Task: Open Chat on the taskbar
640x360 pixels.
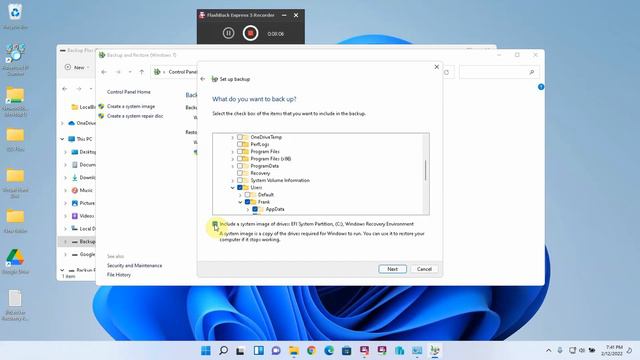Action: pos(276,350)
